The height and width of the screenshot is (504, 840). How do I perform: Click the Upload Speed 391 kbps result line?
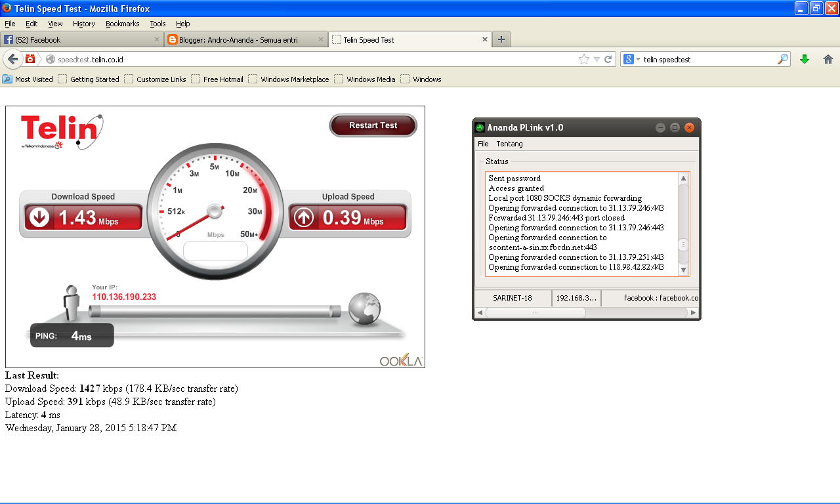[x=110, y=402]
